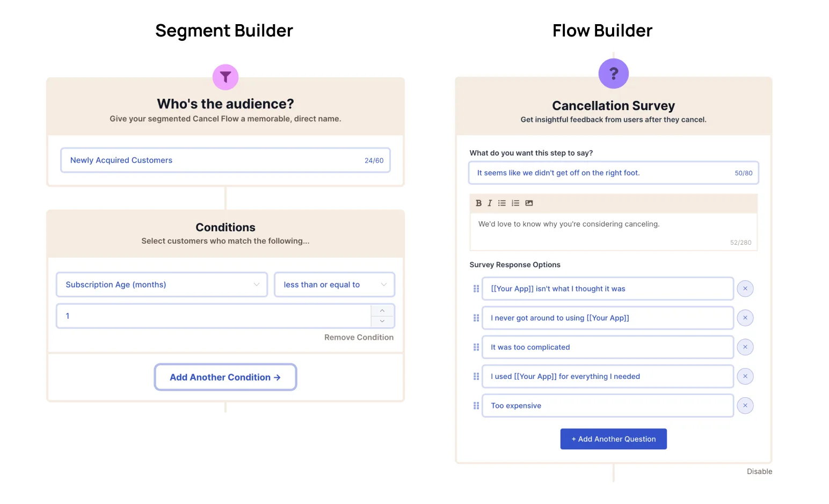Open the "less than or equal to" dropdown
The height and width of the screenshot is (504, 829).
pyautogui.click(x=334, y=284)
